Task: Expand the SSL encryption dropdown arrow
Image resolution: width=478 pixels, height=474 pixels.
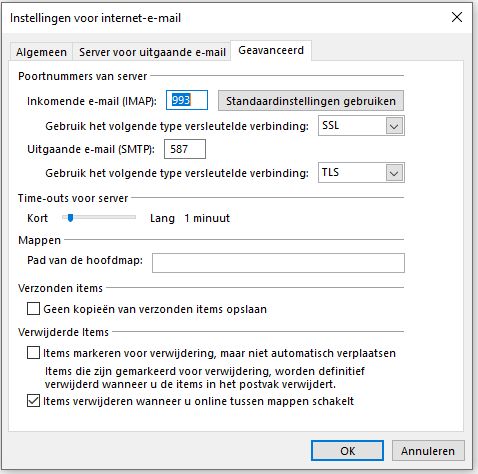Action: [394, 126]
